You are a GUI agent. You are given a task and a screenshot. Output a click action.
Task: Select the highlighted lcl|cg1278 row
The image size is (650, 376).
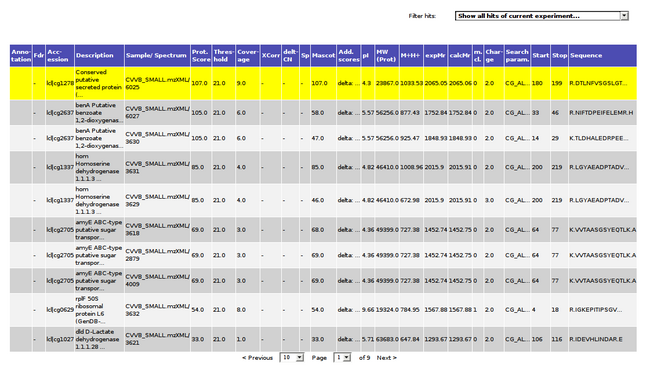pyautogui.click(x=323, y=83)
